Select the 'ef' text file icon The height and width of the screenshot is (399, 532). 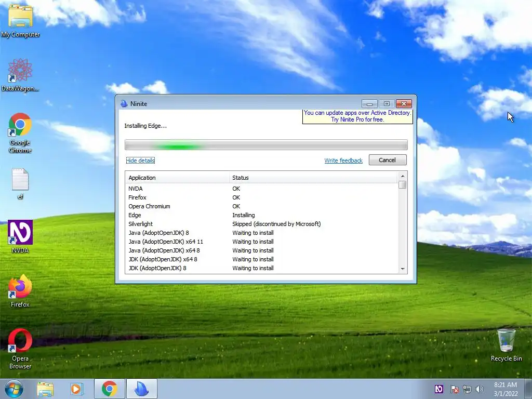[20, 183]
